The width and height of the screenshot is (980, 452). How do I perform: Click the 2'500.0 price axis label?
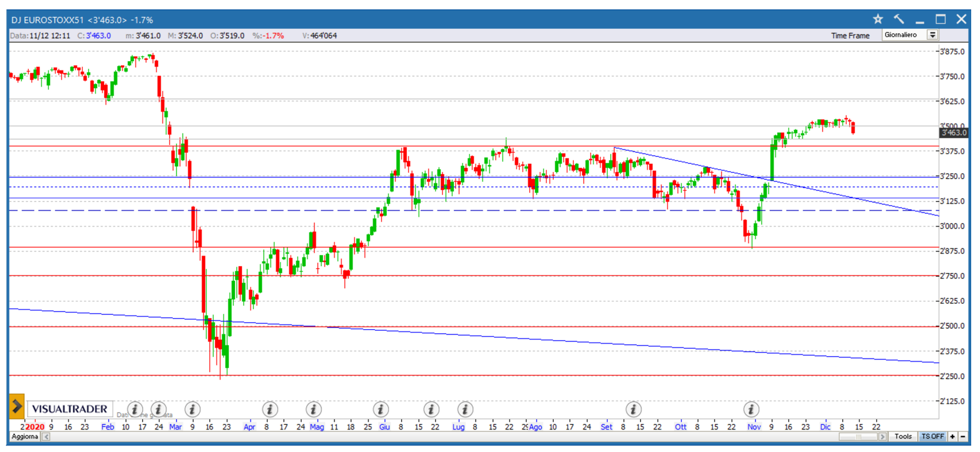coord(952,326)
